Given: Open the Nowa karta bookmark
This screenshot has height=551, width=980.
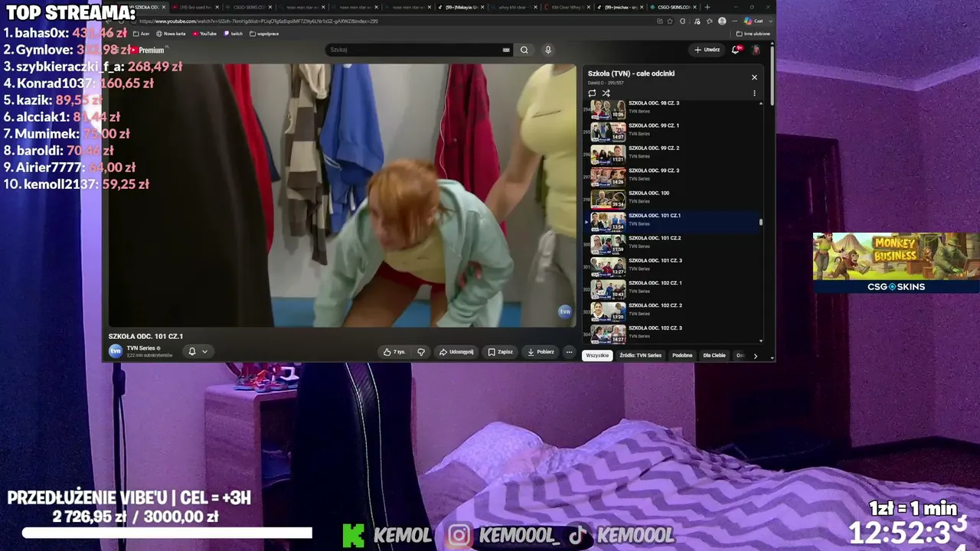Looking at the screenshot, I should (171, 34).
